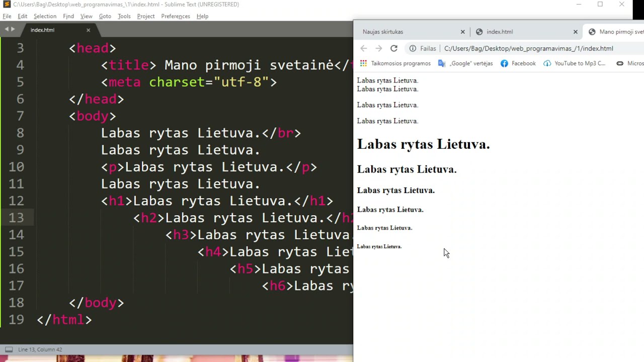Click the Line 13, Column 42 status text
Image resolution: width=644 pixels, height=362 pixels.
coord(40,349)
